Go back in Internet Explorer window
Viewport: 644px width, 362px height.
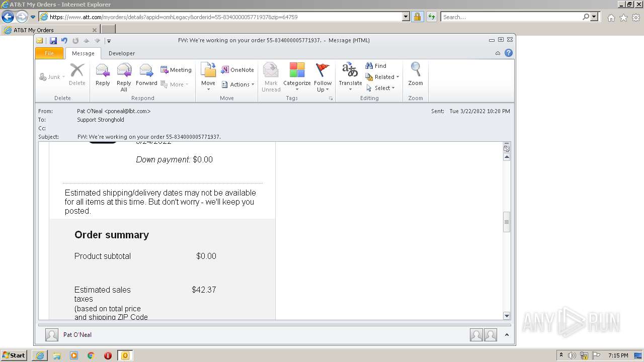8,17
